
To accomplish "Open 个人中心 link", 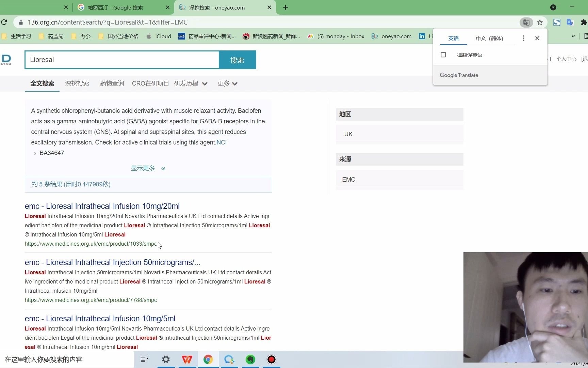I will (566, 59).
